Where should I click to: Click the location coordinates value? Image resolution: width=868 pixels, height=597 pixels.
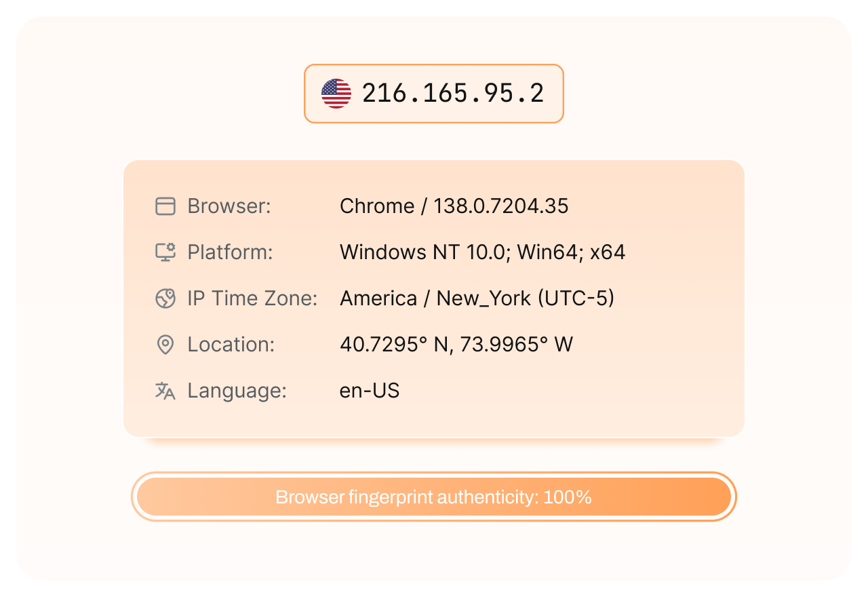click(x=456, y=345)
